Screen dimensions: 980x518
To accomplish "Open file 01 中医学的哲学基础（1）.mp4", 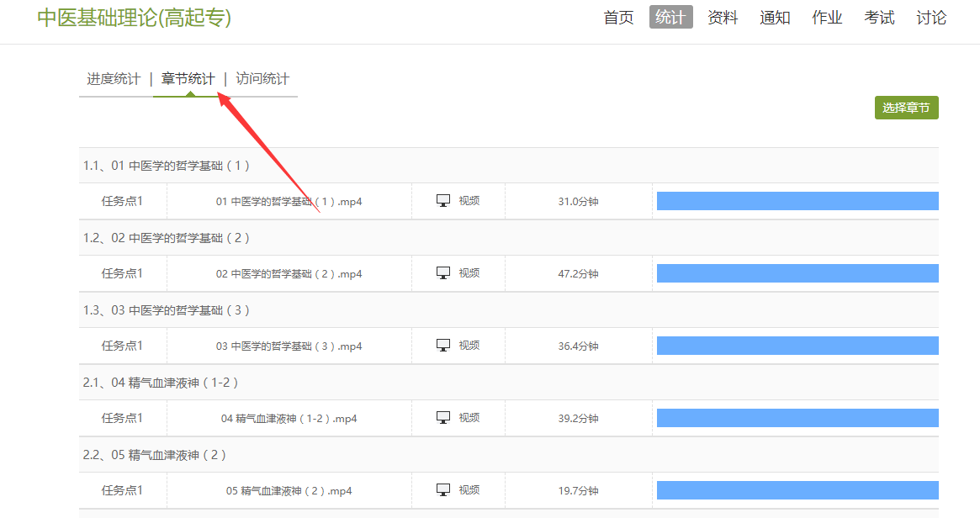I will click(x=289, y=202).
